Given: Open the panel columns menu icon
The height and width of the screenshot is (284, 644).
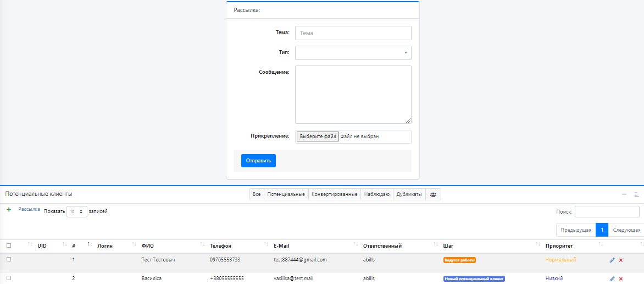Looking at the screenshot, I should (636, 194).
